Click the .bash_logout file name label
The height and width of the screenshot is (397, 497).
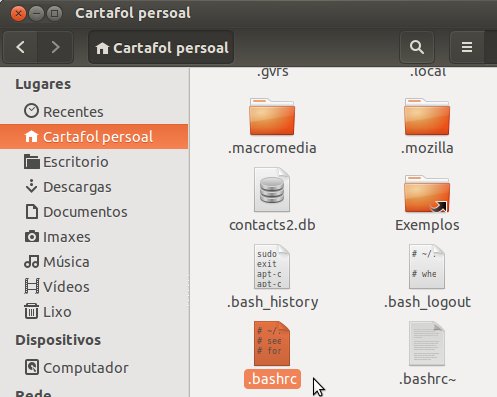427,302
